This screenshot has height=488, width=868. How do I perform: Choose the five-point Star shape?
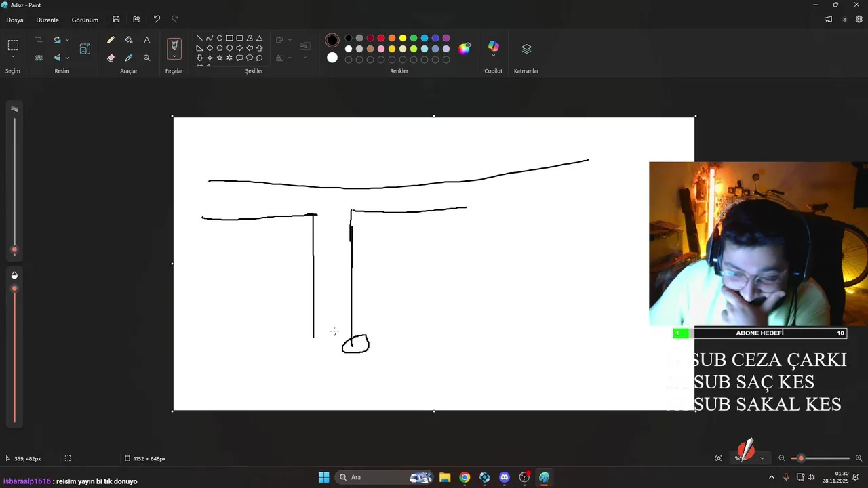coord(220,58)
